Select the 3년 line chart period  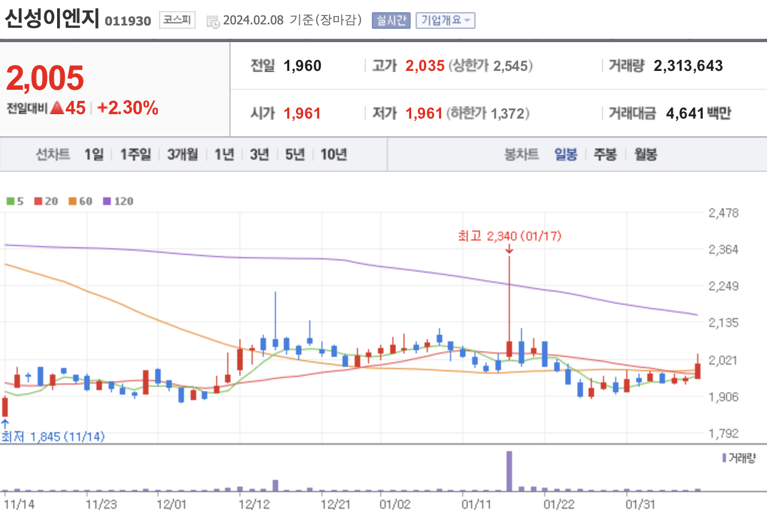pyautogui.click(x=259, y=154)
